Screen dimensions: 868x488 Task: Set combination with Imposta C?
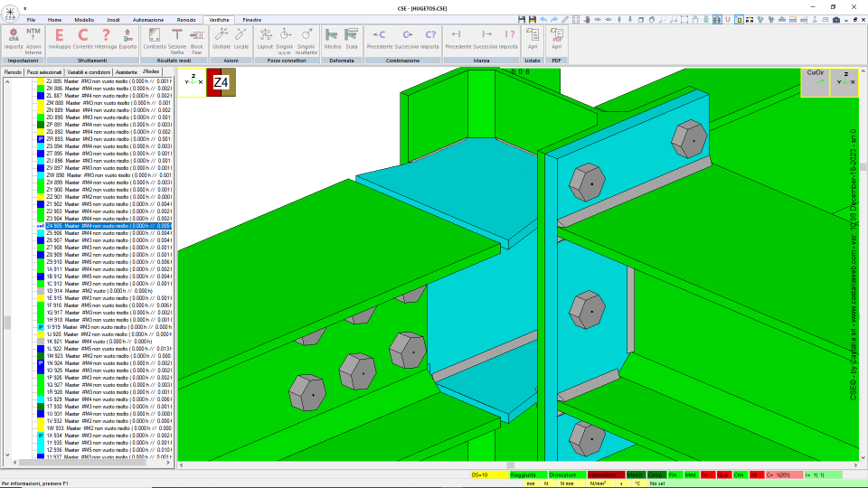click(x=429, y=39)
